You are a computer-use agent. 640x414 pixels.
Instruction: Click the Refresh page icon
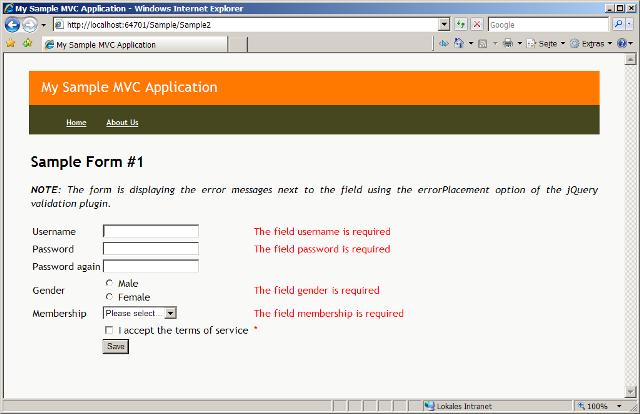[460, 24]
